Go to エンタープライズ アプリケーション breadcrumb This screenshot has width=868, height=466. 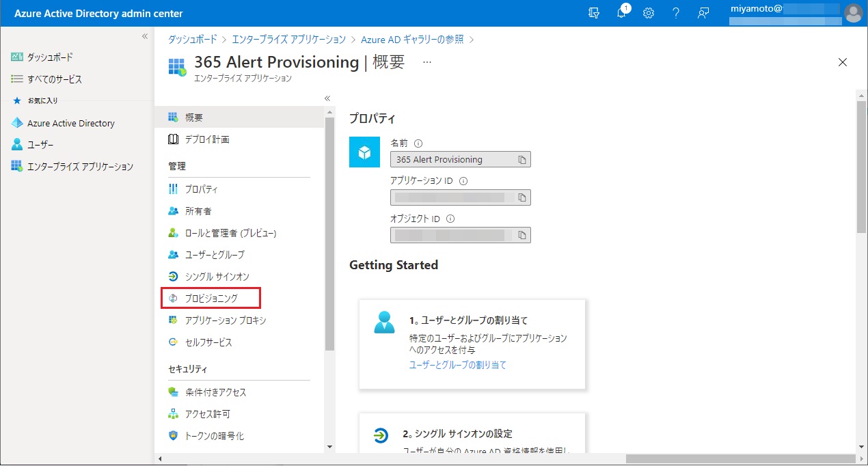(288, 40)
